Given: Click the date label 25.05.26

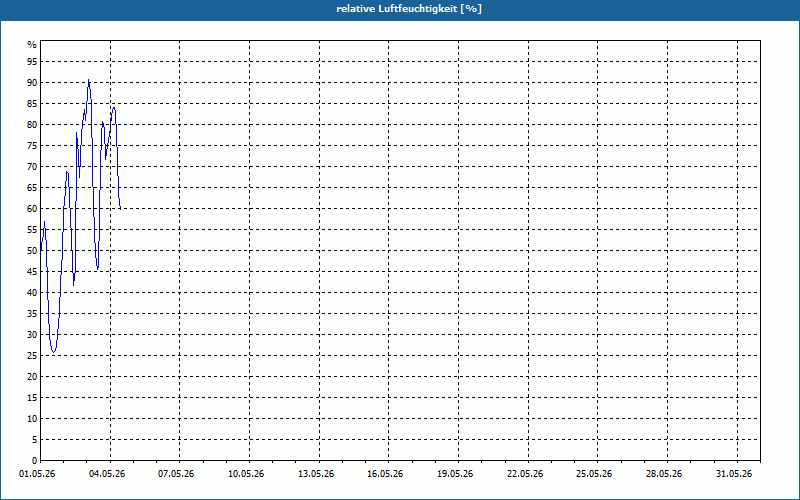Looking at the screenshot, I should 594,474.
